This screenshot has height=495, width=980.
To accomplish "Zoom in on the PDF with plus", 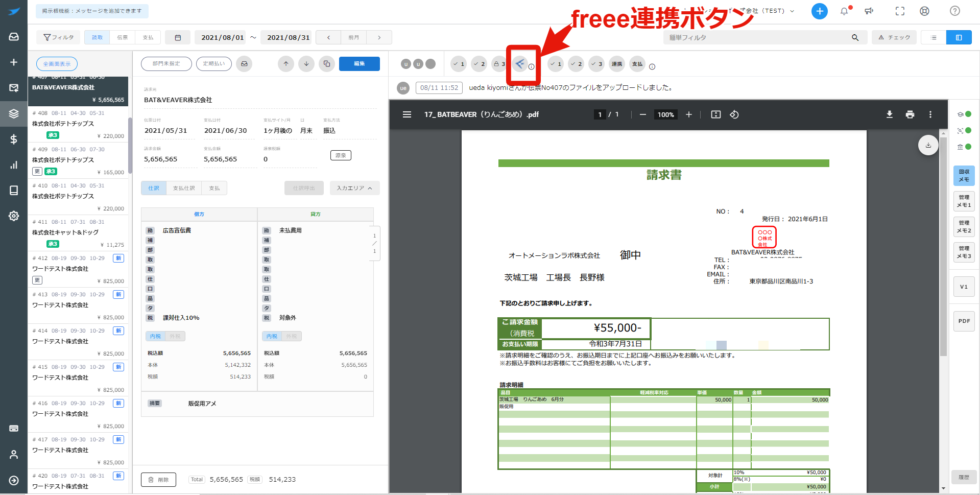I will click(688, 114).
